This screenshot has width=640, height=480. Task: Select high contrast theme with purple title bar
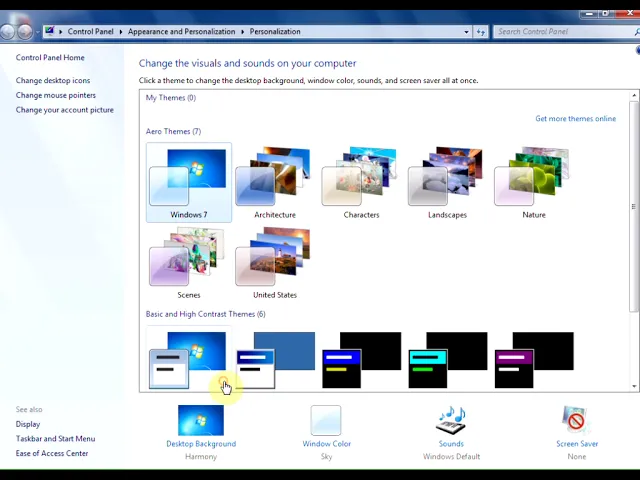tap(534, 360)
